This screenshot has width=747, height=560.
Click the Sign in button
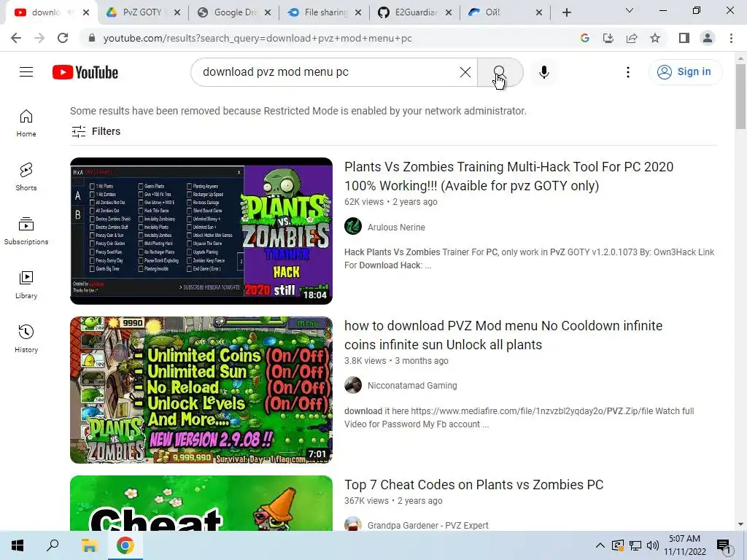click(685, 72)
